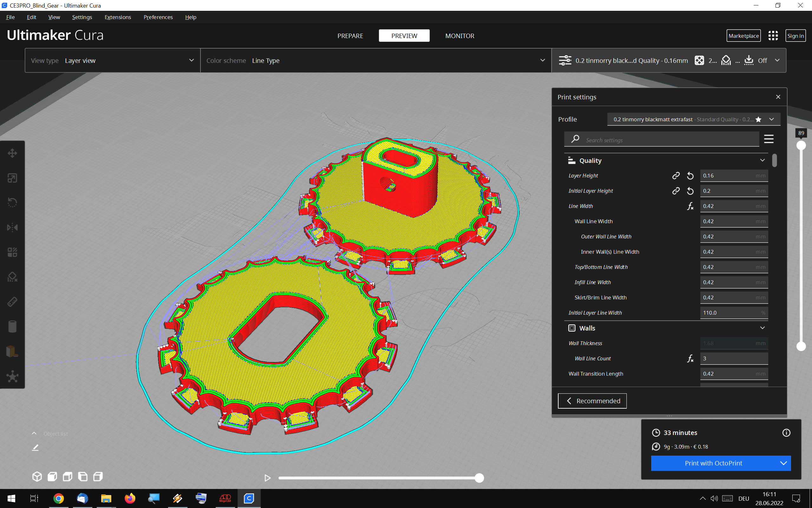Open the Extensions menu
The width and height of the screenshot is (812, 508).
pyautogui.click(x=118, y=17)
